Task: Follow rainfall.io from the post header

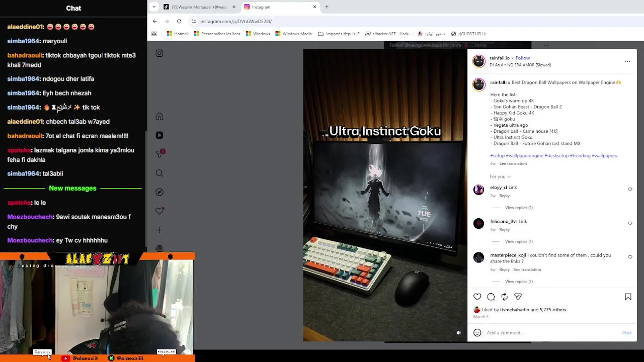Action: [x=523, y=58]
